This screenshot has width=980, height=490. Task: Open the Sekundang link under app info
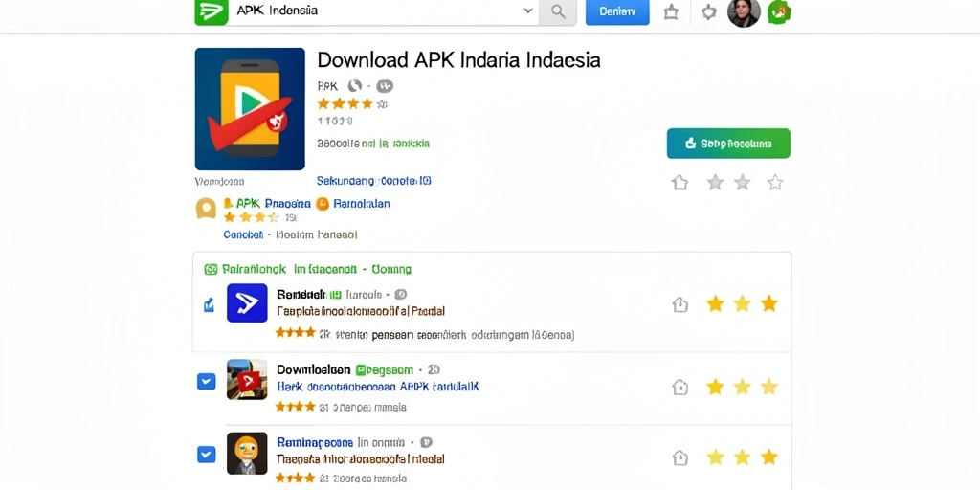(x=374, y=181)
